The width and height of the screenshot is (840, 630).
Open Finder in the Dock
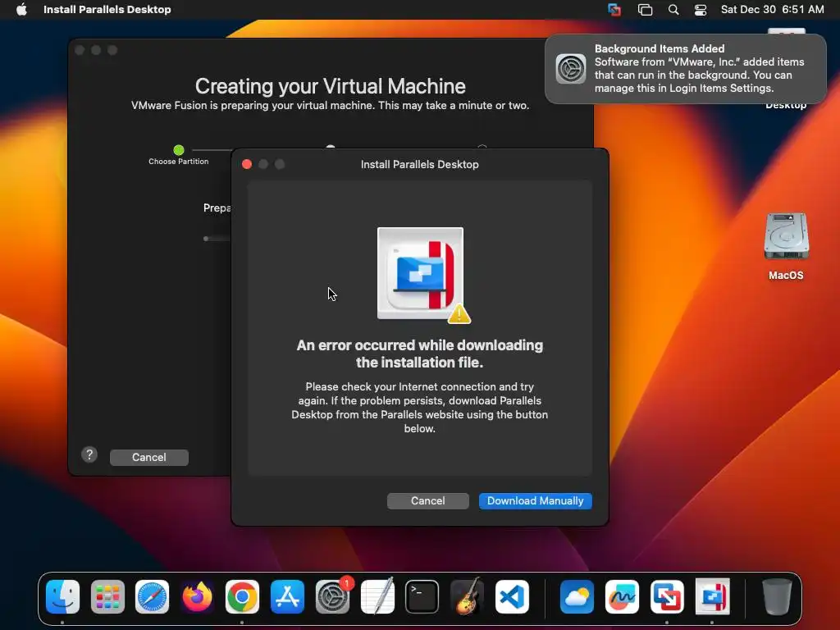pos(62,596)
